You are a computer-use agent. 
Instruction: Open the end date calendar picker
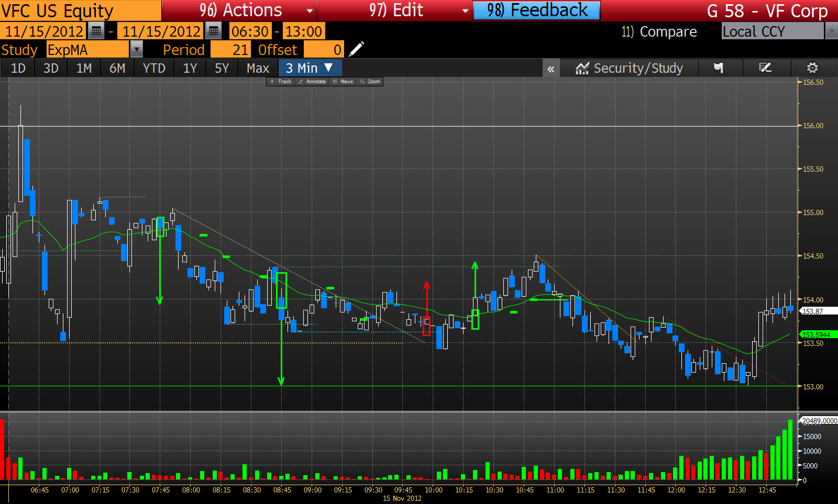click(213, 31)
